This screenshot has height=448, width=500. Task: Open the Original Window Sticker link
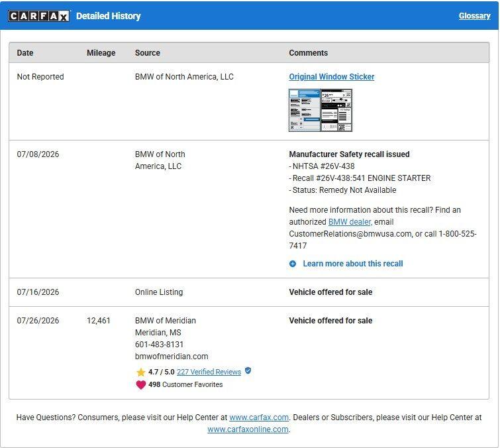pyautogui.click(x=331, y=77)
